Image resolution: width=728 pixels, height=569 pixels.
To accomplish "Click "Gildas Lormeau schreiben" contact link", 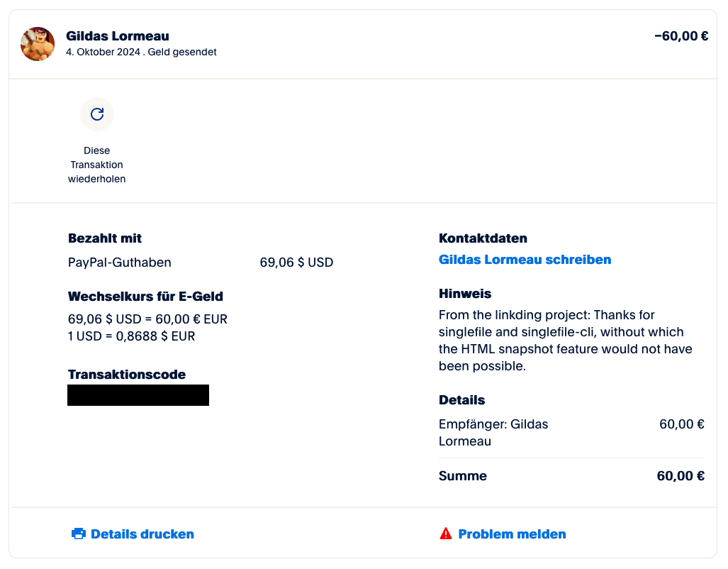I will (x=525, y=260).
